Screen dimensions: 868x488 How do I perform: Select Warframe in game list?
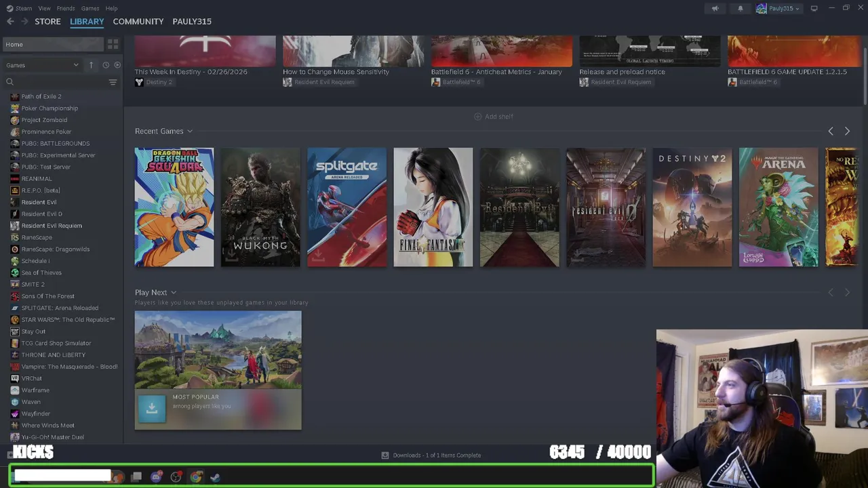35,390
